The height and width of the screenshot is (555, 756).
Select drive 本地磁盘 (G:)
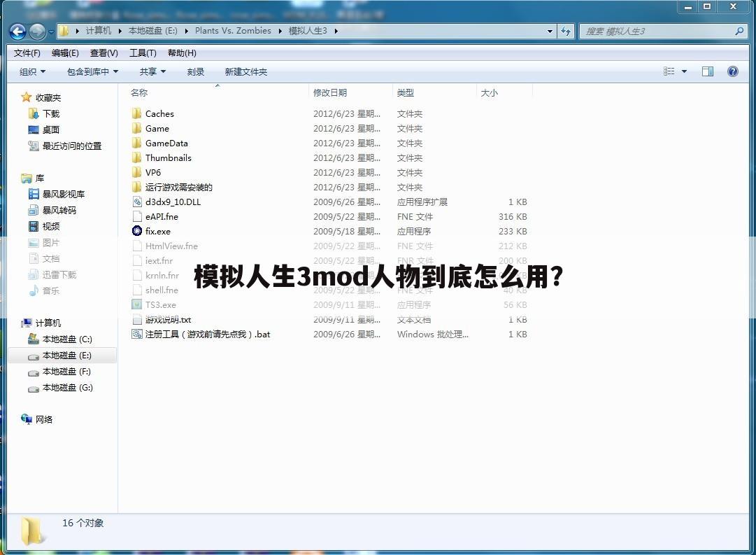tap(67, 388)
